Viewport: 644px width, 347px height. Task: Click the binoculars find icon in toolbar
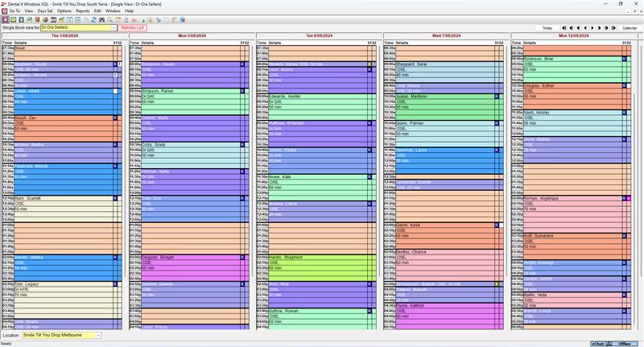click(x=102, y=19)
